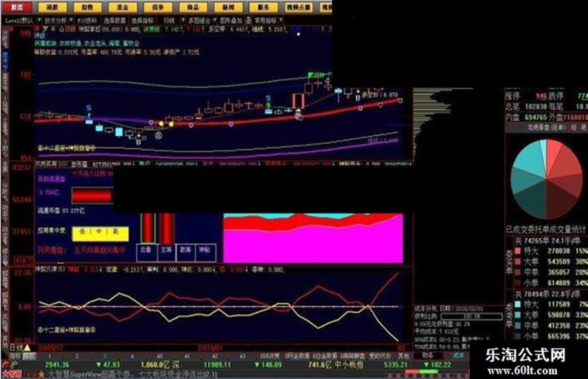This screenshot has width=588, height=379.
Task: Open the 成本 bottom tab
Action: [x=458, y=355]
